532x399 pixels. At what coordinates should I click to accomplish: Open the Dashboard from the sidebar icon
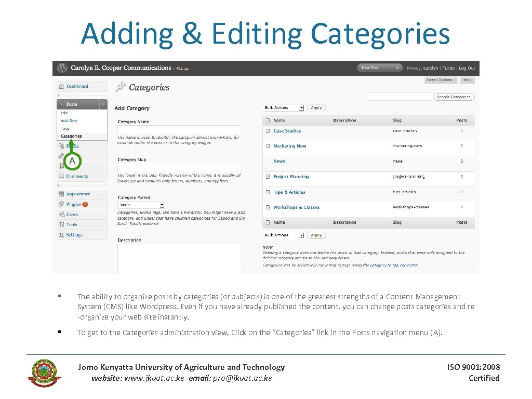[61, 86]
